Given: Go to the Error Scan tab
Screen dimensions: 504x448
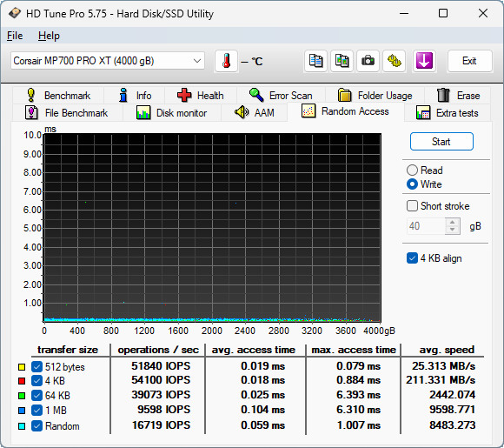Looking at the screenshot, I should coord(281,96).
